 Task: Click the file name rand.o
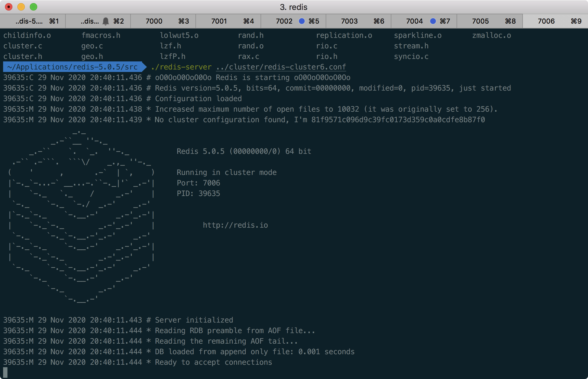tap(251, 46)
